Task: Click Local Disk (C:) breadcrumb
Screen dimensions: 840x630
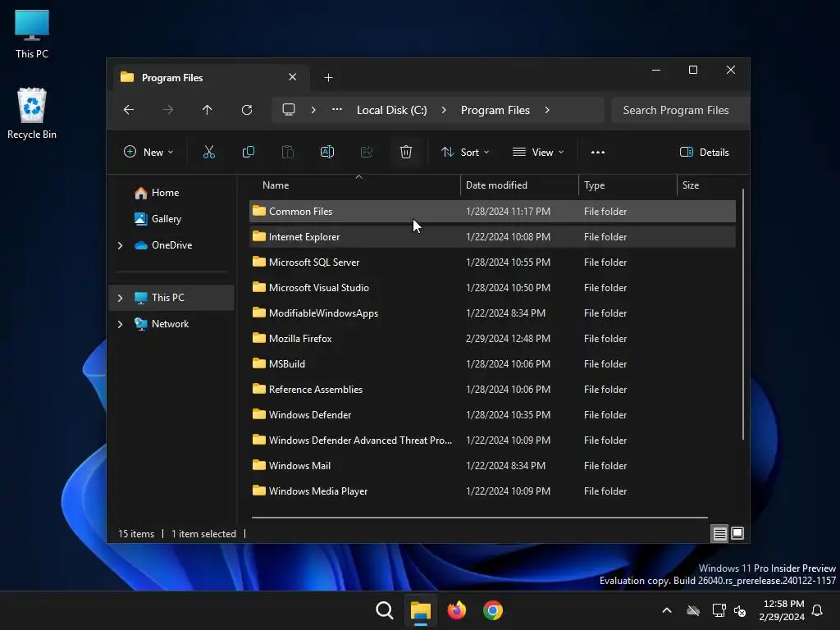Action: 391,110
